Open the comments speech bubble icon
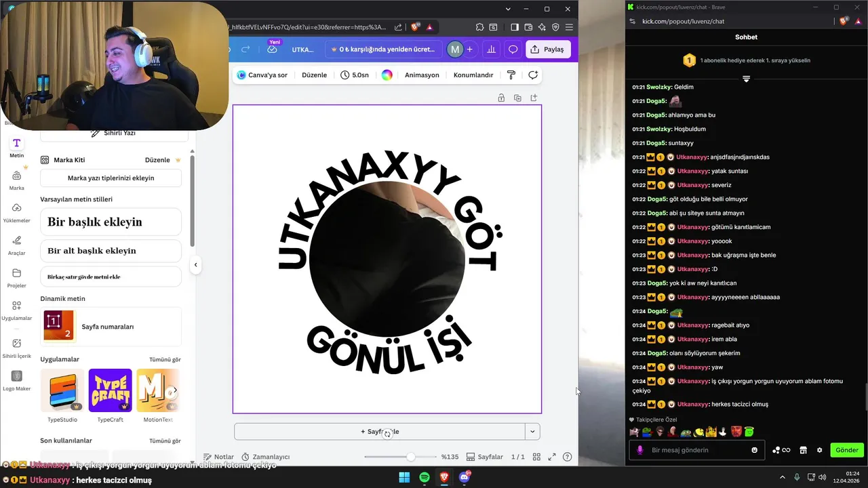868x488 pixels. click(x=513, y=49)
